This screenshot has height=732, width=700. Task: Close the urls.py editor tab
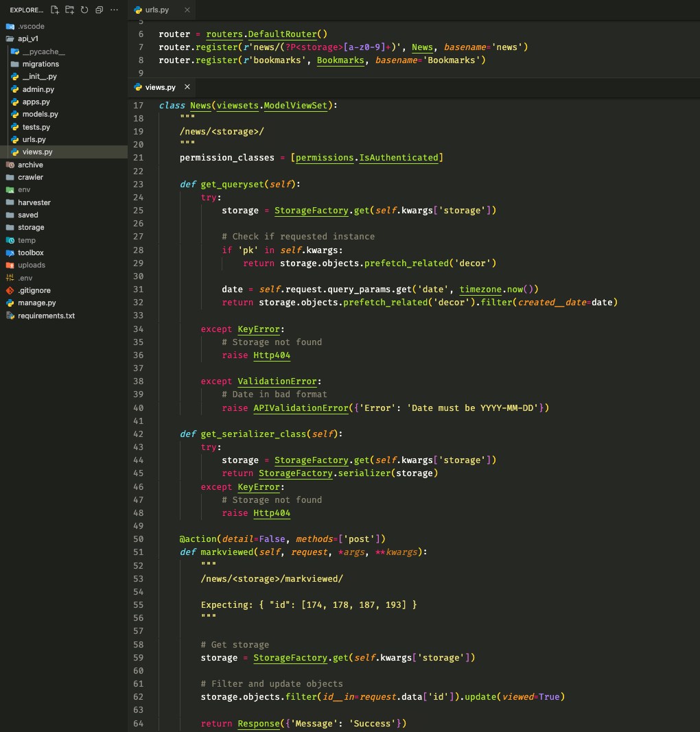(187, 10)
